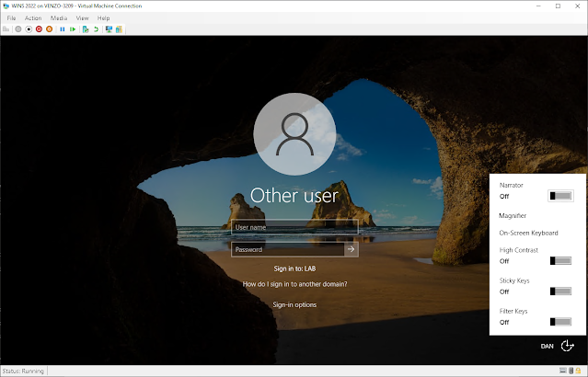
Task: Click the Other user avatar picture
Action: point(294,134)
